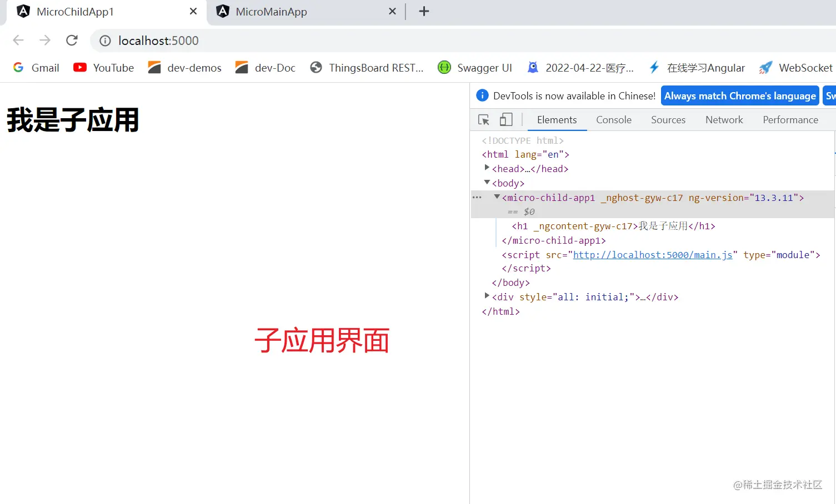Open WebSocket bookmark
The image size is (836, 504).
click(796, 68)
